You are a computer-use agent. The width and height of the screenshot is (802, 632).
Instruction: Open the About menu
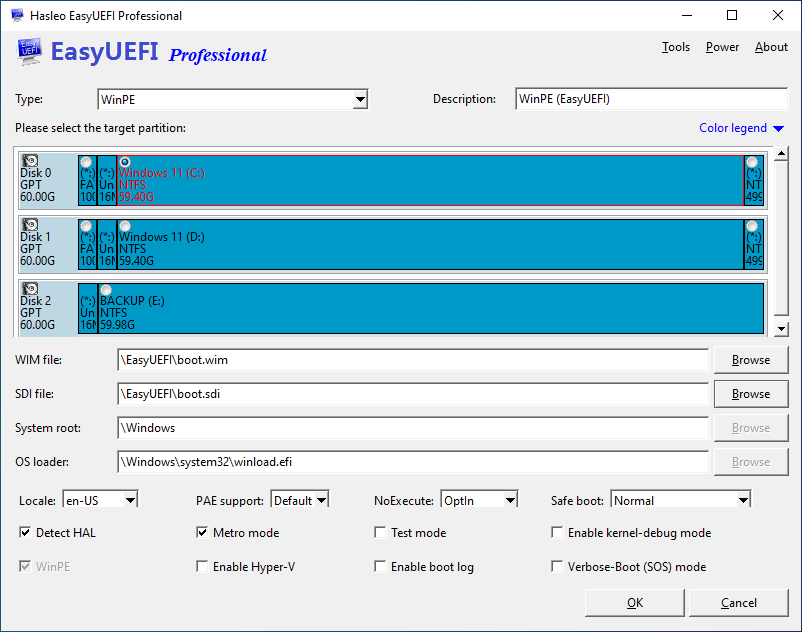[771, 47]
